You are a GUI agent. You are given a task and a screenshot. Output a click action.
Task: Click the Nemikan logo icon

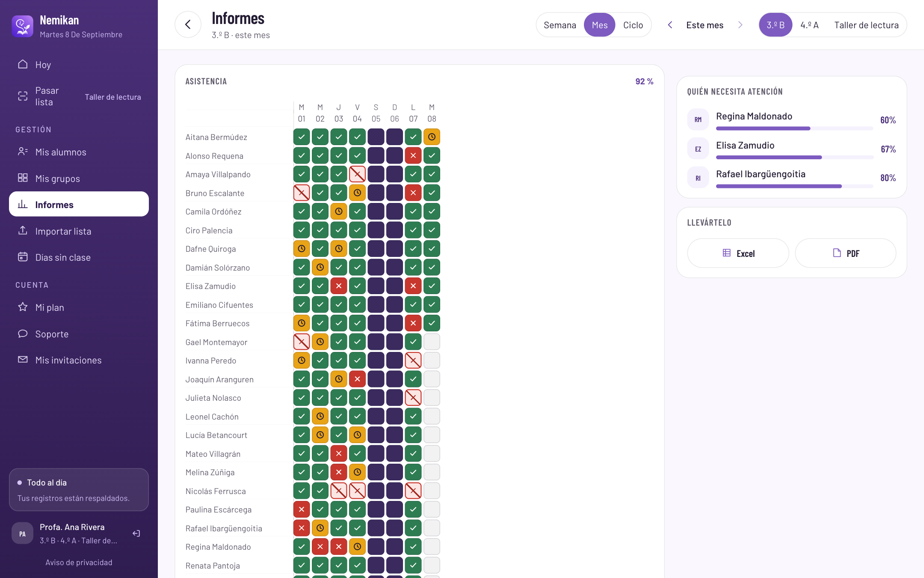[x=22, y=27]
